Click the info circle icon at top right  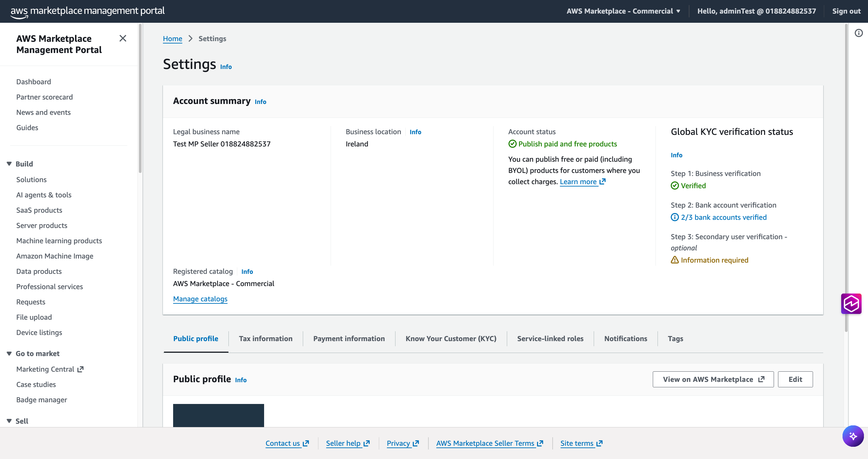point(858,33)
